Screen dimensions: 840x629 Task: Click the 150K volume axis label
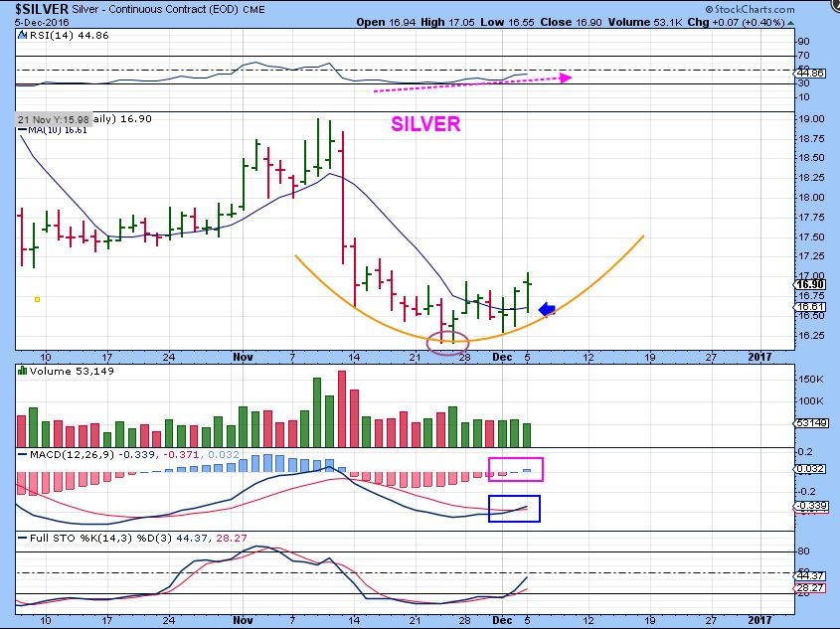[x=811, y=380]
